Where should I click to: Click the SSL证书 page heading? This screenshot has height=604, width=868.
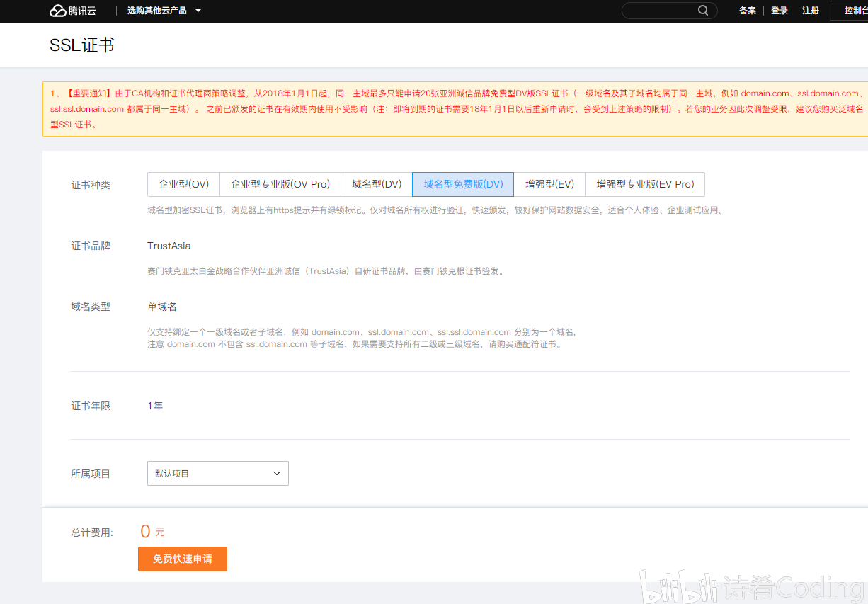81,45
